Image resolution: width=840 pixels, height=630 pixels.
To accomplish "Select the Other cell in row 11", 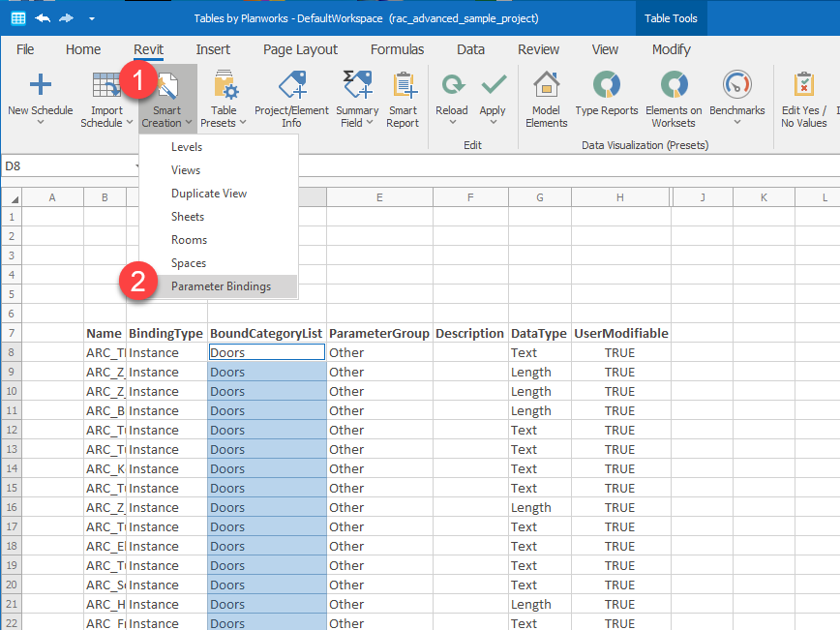I will click(x=379, y=411).
